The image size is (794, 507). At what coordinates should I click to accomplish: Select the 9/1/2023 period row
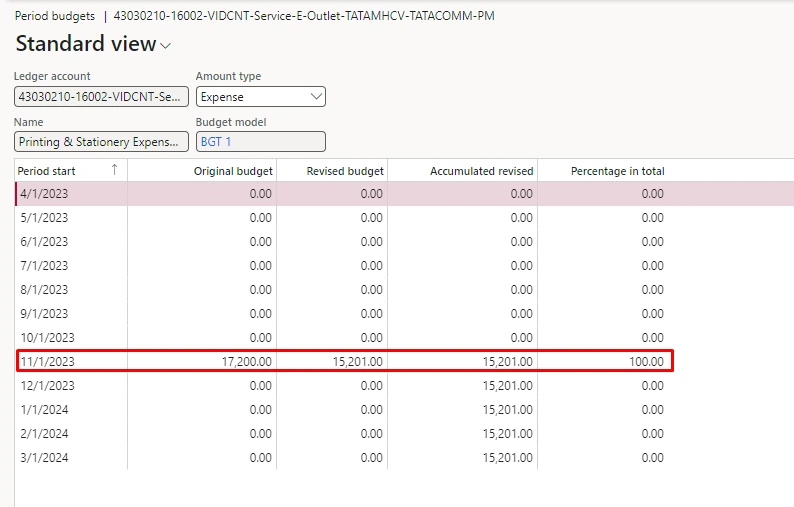point(405,314)
